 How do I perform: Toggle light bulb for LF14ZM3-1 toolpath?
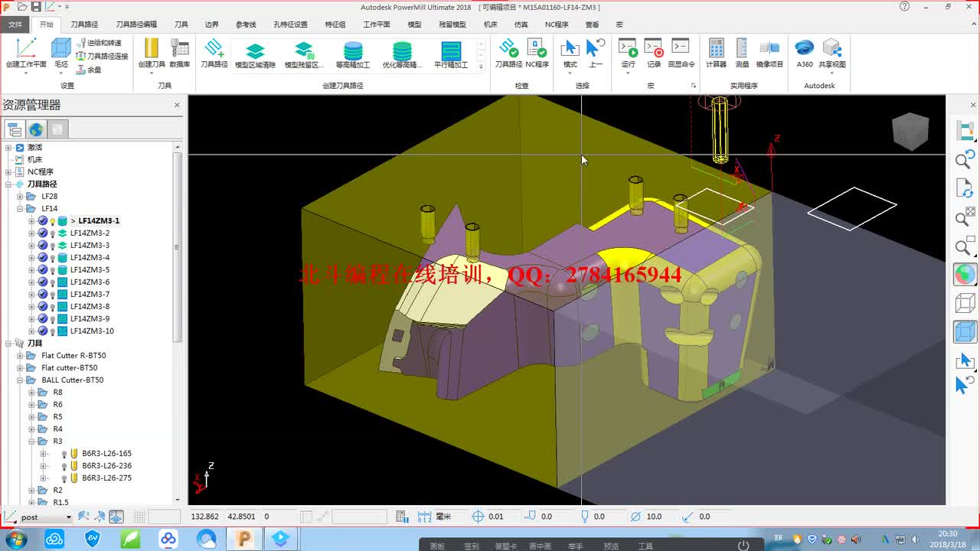click(x=53, y=221)
